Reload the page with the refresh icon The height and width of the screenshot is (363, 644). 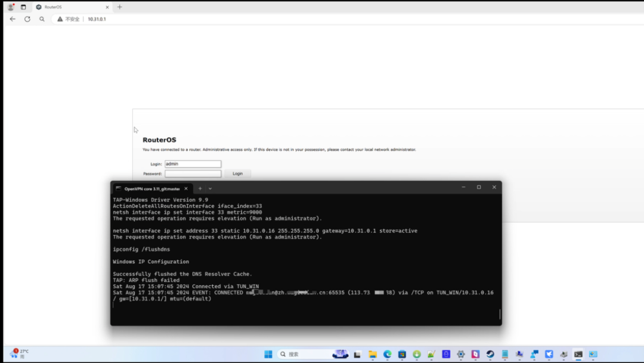pos(27,18)
